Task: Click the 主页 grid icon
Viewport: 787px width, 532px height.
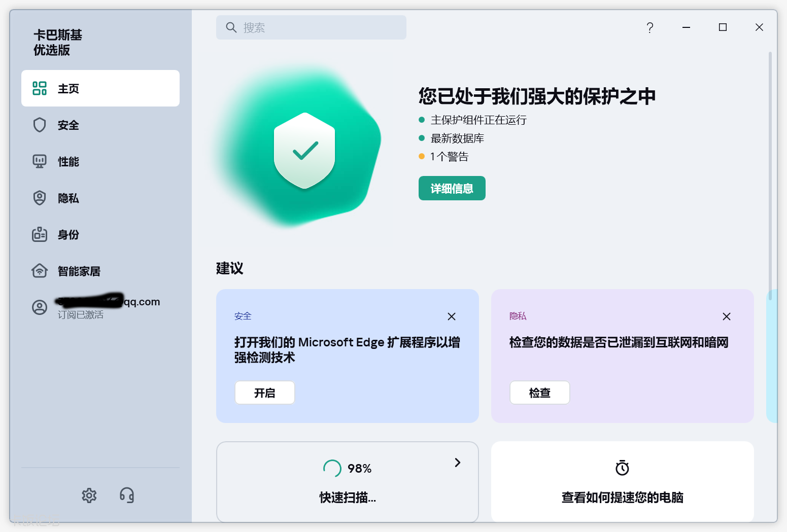Action: pos(40,88)
